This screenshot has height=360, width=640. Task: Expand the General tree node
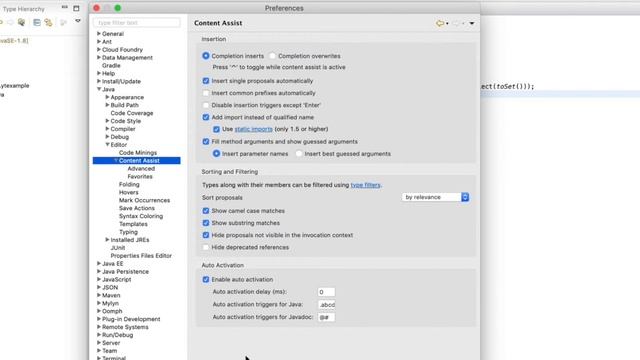click(x=99, y=33)
